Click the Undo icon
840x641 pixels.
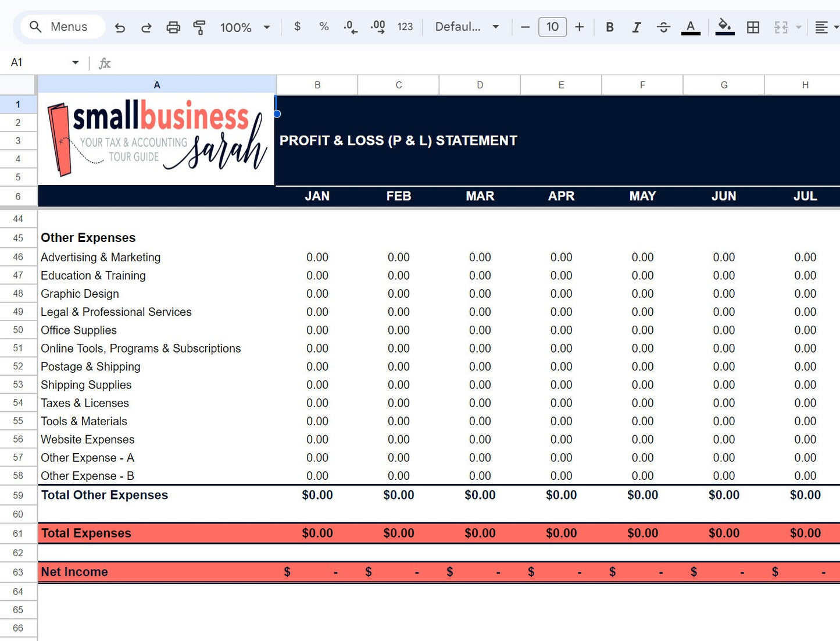(120, 27)
